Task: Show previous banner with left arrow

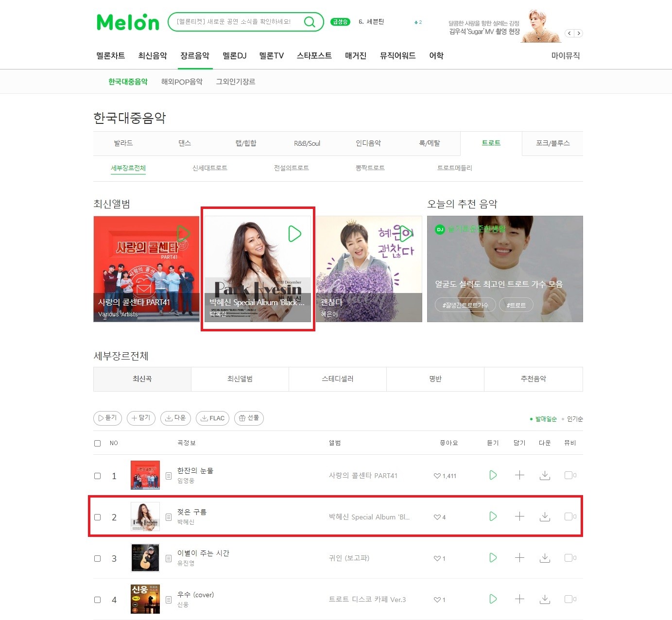Action: [x=569, y=34]
